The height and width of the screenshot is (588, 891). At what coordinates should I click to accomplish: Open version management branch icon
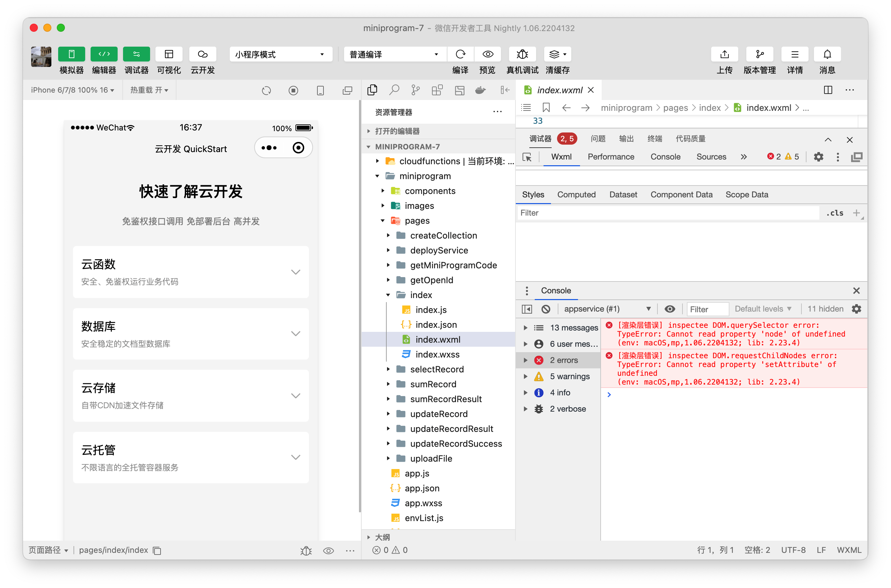point(760,54)
